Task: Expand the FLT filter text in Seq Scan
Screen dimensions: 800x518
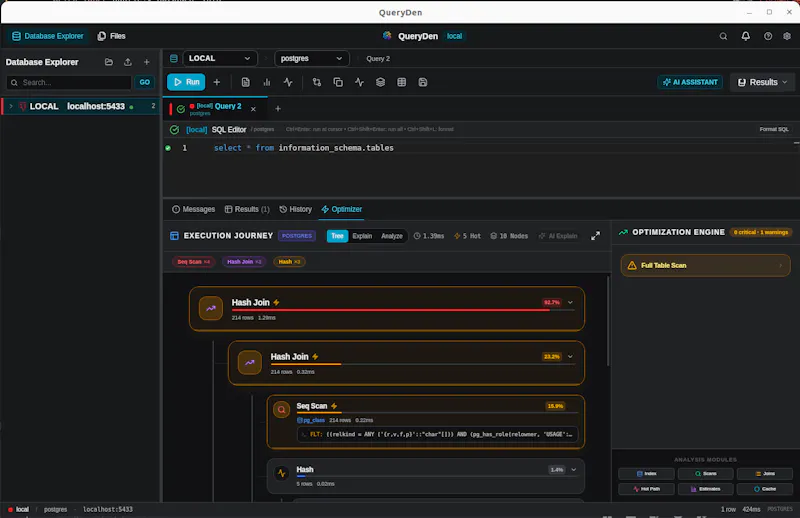Action: coord(438,434)
